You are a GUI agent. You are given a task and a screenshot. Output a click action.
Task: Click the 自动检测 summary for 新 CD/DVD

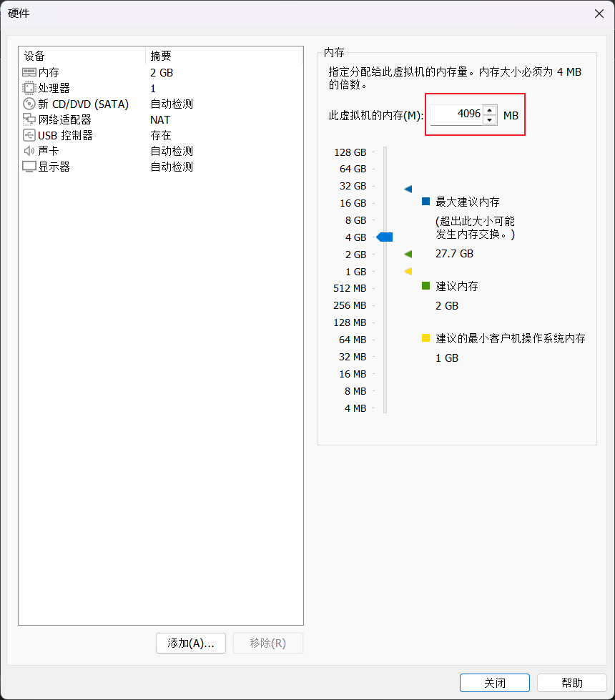[x=172, y=104]
